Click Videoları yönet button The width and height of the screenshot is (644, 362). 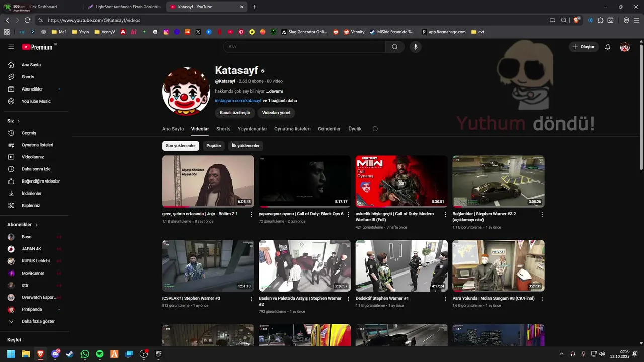click(x=276, y=113)
